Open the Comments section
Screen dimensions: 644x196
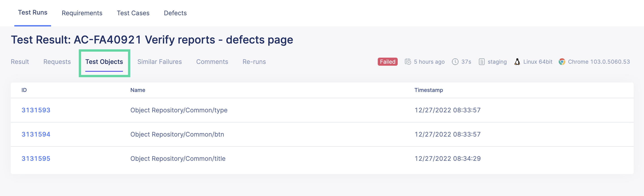(212, 62)
